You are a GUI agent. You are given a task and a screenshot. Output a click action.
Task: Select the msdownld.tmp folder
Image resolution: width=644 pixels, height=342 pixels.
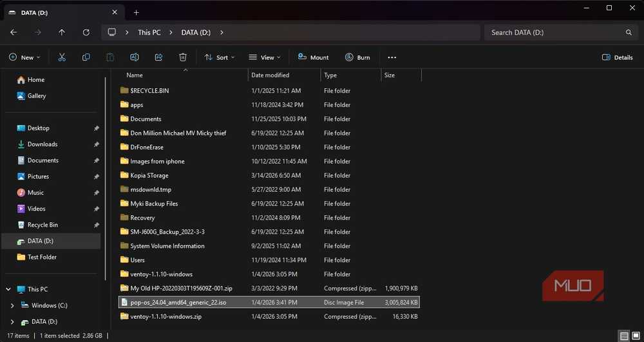tap(269, 190)
